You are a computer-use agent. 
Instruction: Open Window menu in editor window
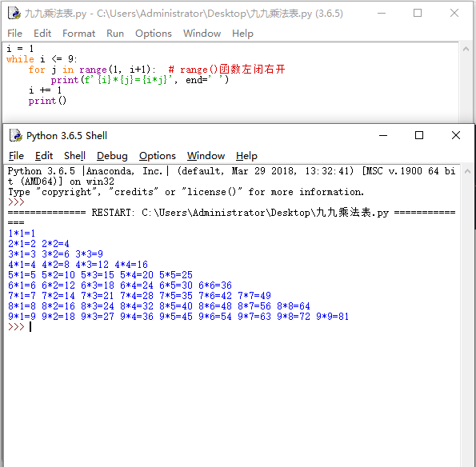[202, 33]
